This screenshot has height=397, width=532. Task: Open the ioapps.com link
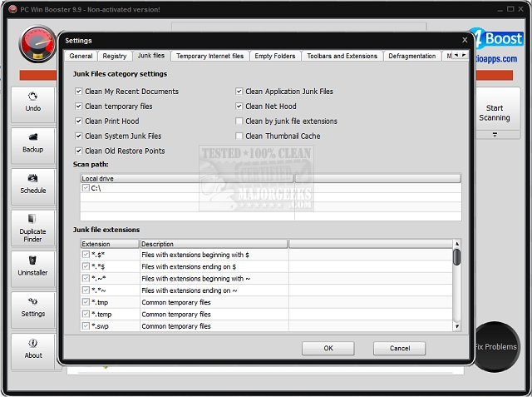tap(496, 59)
